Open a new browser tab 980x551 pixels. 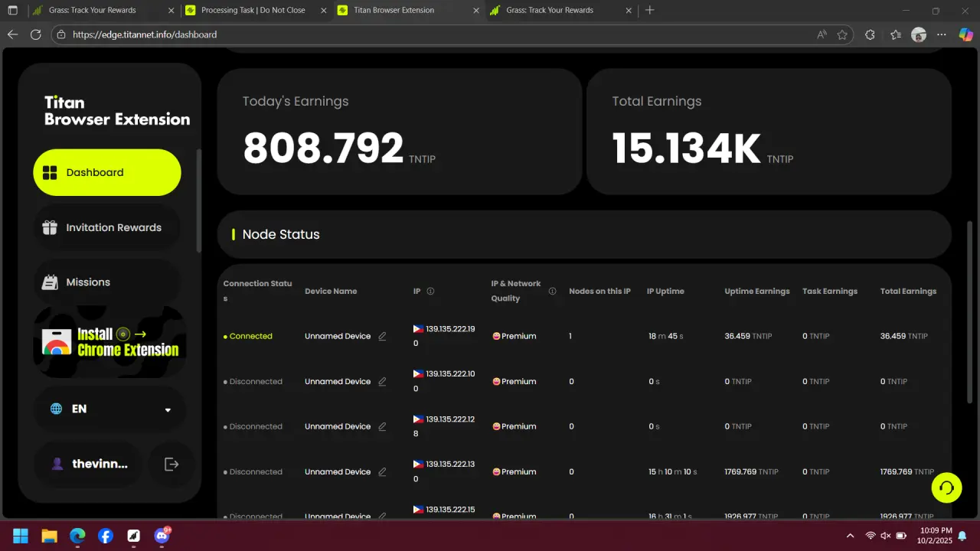point(650,10)
